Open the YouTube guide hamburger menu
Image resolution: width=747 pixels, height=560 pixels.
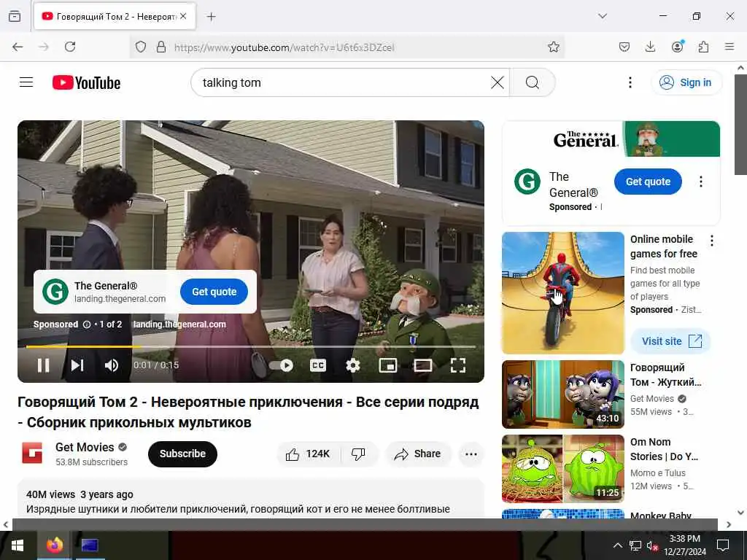pyautogui.click(x=26, y=82)
